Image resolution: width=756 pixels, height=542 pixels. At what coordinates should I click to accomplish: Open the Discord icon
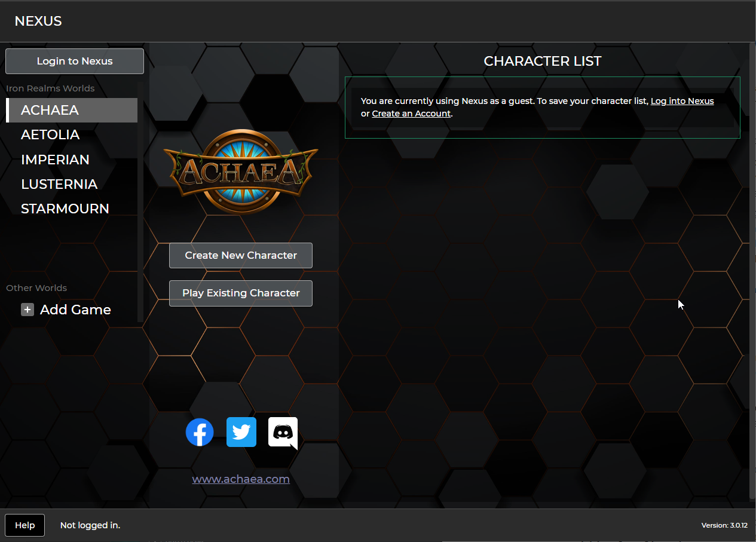coord(283,432)
